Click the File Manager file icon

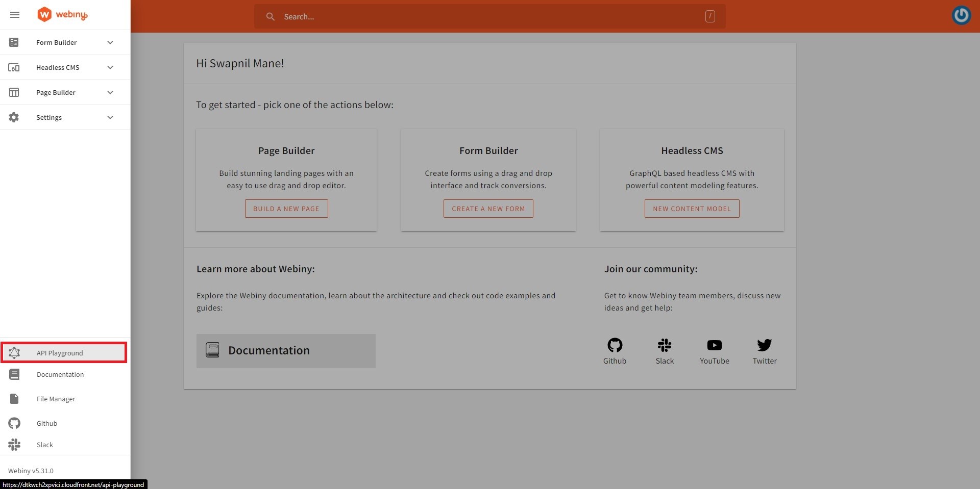click(x=14, y=399)
